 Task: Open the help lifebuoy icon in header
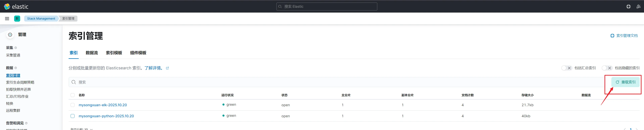point(628,7)
